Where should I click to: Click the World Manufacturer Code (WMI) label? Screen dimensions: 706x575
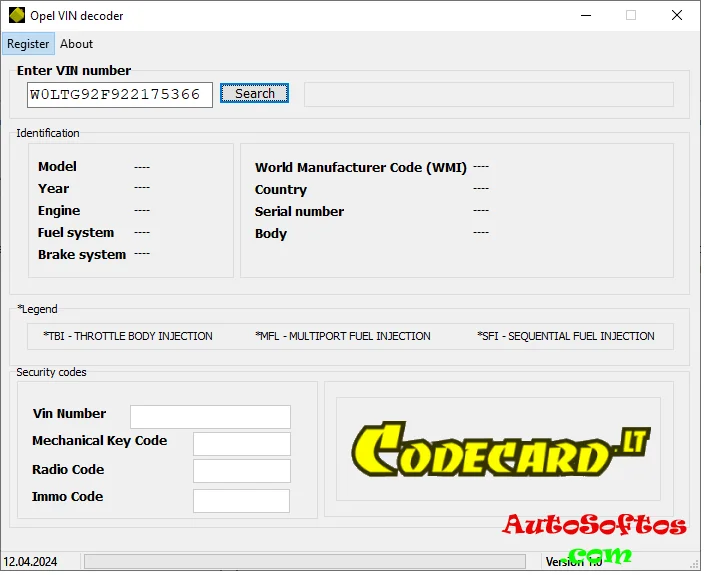tap(360, 168)
